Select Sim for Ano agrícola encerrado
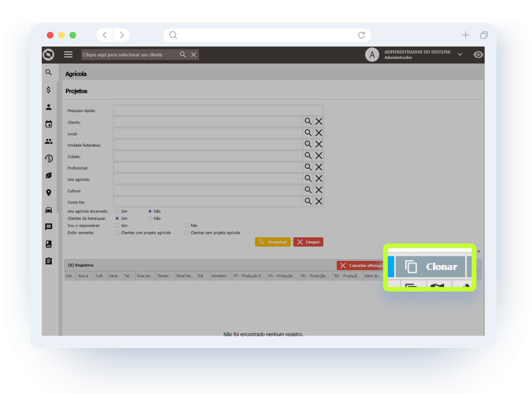This screenshot has width=532, height=394. click(117, 211)
